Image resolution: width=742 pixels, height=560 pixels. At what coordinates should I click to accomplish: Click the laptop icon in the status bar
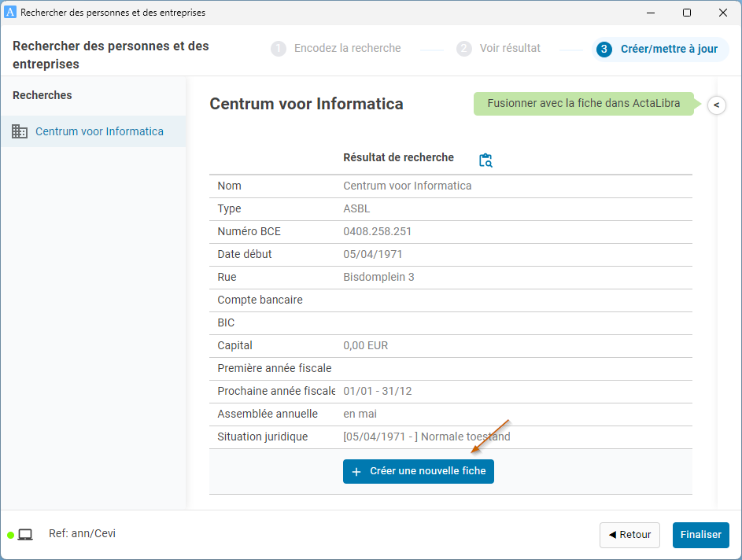(x=25, y=535)
